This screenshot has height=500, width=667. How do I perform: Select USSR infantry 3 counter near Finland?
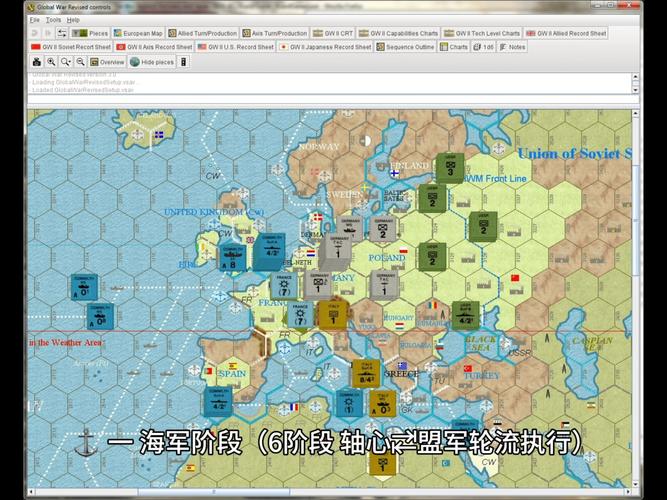(x=450, y=168)
